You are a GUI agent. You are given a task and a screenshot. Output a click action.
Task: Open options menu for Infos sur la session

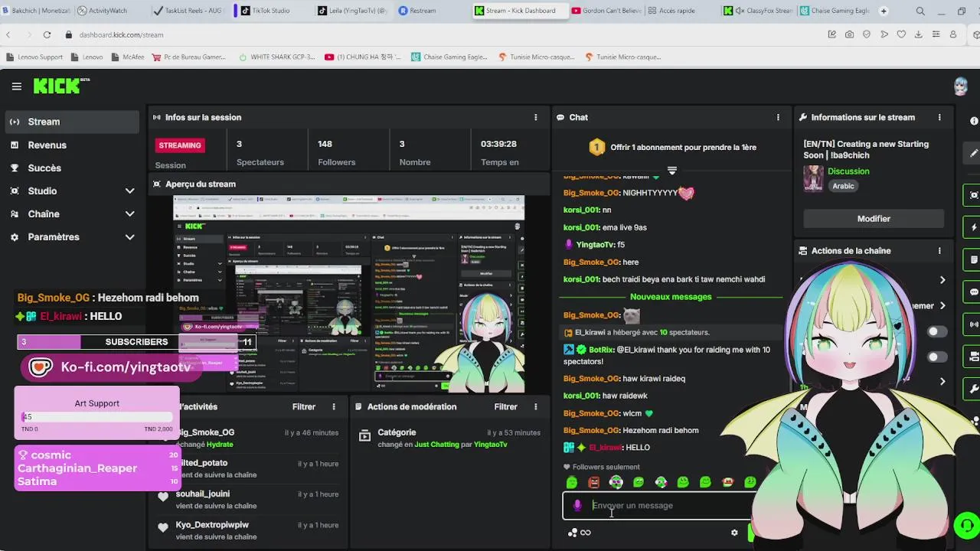point(535,117)
